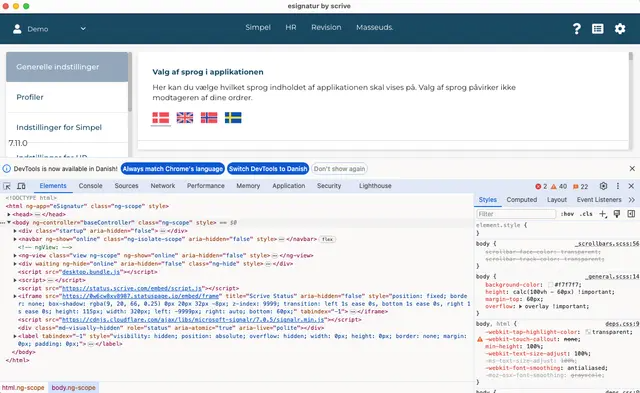Select the British flag language
640x393 pixels.
[x=185, y=118]
